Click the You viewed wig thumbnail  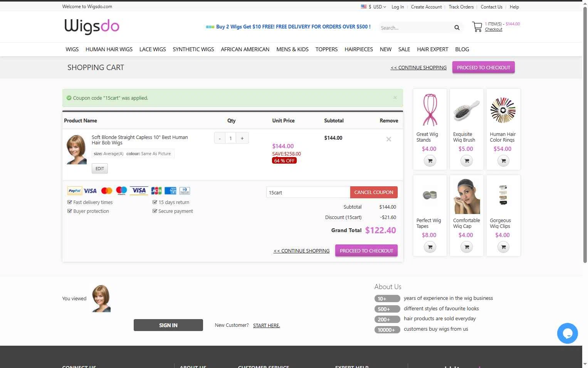101,298
